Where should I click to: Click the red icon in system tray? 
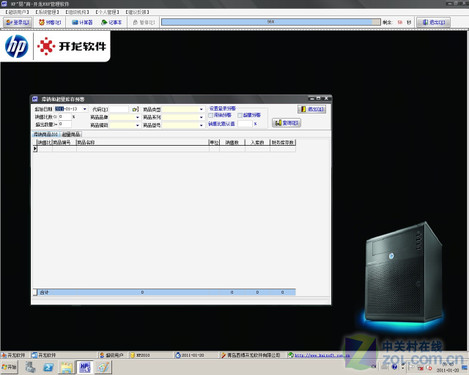tap(421, 368)
